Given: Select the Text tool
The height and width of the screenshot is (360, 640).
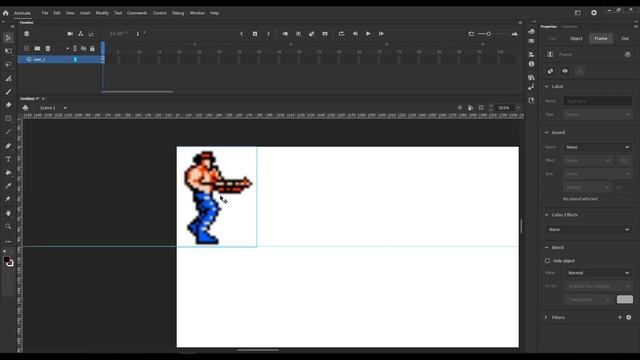Looking at the screenshot, I should pyautogui.click(x=8, y=159).
